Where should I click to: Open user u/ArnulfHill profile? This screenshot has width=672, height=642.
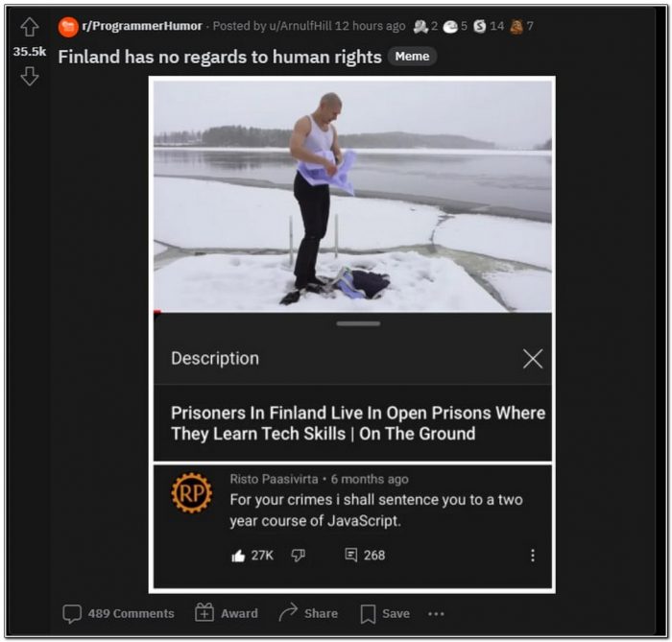300,26
